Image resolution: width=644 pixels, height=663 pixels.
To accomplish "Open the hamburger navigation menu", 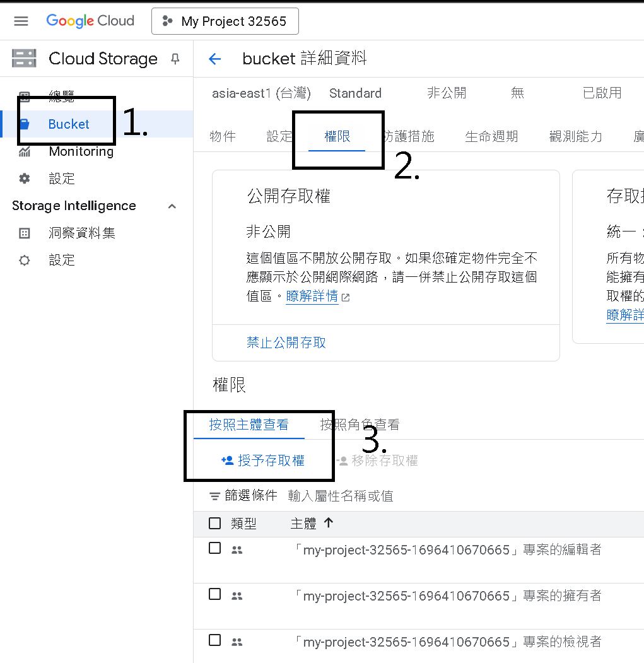I will pyautogui.click(x=21, y=21).
